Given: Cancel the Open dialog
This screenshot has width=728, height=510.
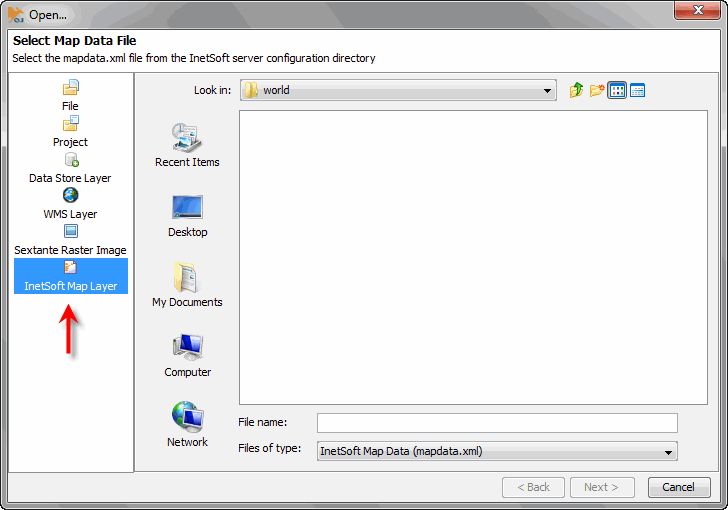Looking at the screenshot, I should (x=679, y=487).
